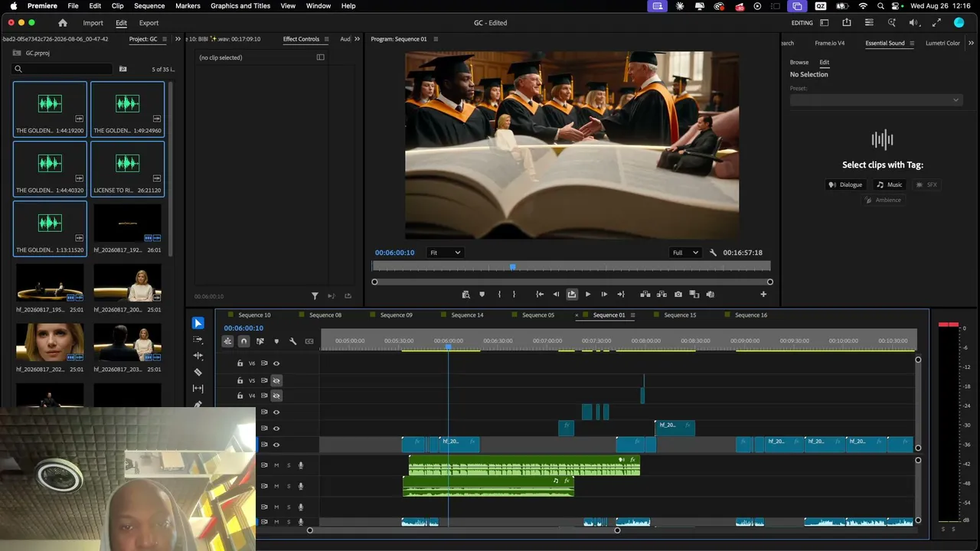
Task: Click the Mark Out bracket button
Action: tap(514, 295)
